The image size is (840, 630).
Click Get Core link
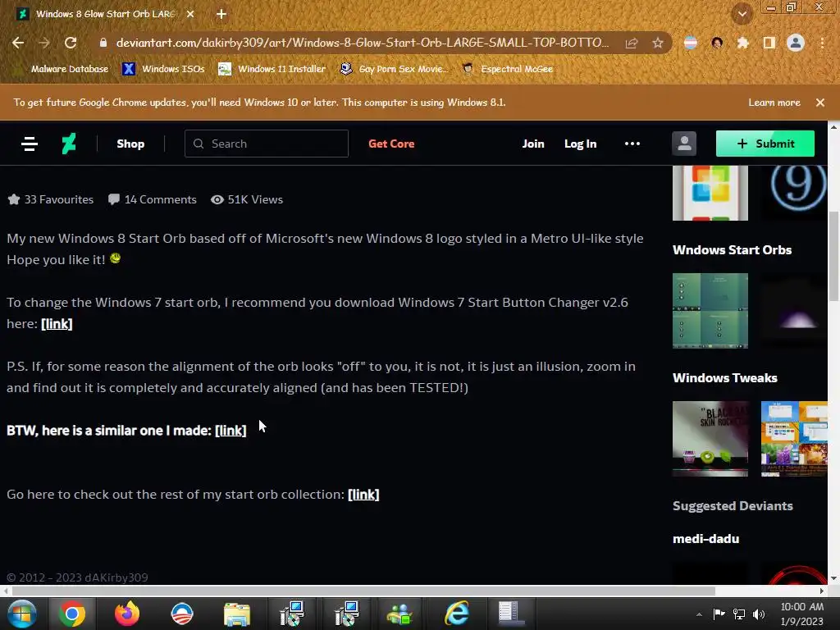391,144
